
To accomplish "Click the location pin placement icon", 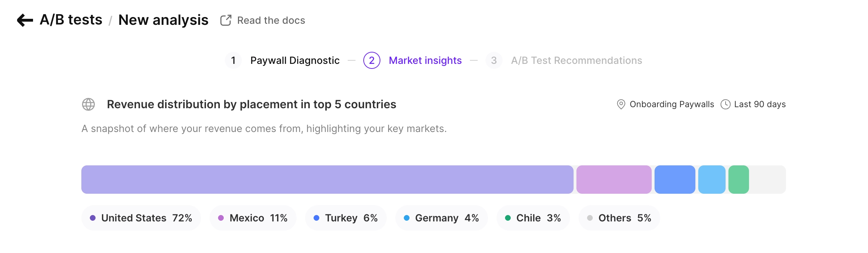I will [x=621, y=104].
